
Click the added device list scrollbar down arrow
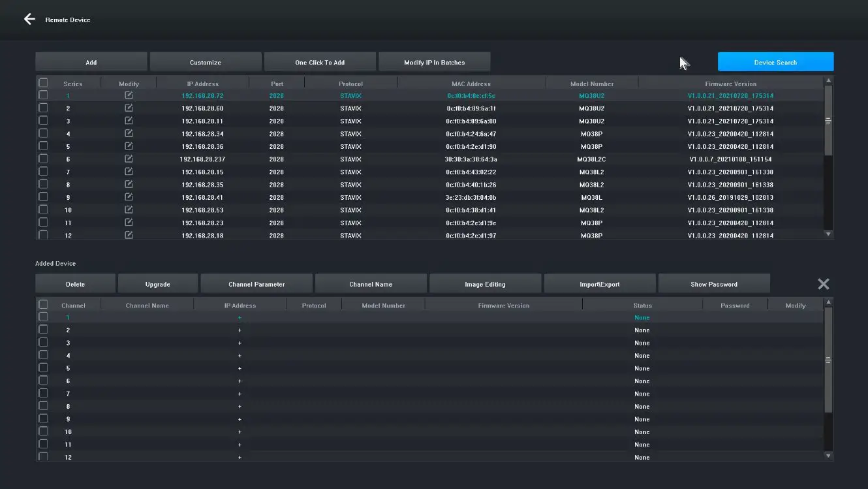pyautogui.click(x=829, y=456)
